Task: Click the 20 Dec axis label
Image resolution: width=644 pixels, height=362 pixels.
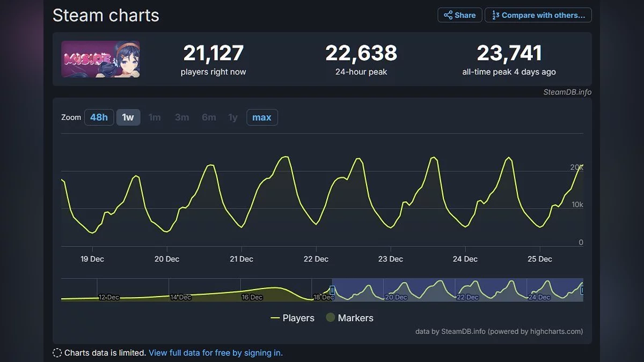Action: (x=167, y=259)
